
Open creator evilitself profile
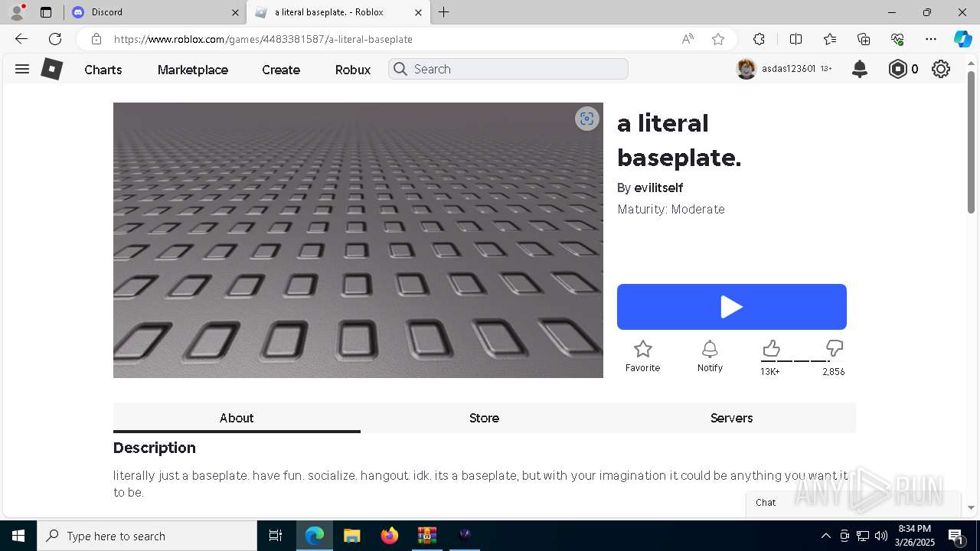[x=658, y=187]
